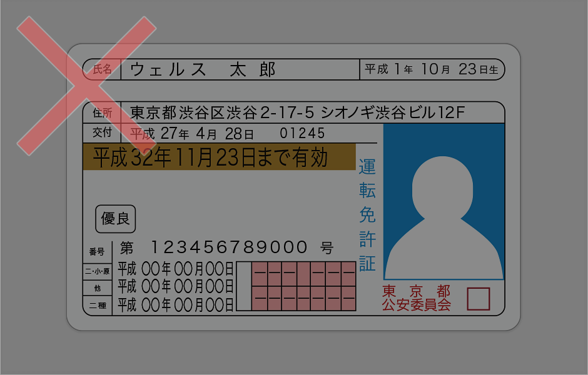
Task: Click the issue number 01245
Action: pos(303,133)
